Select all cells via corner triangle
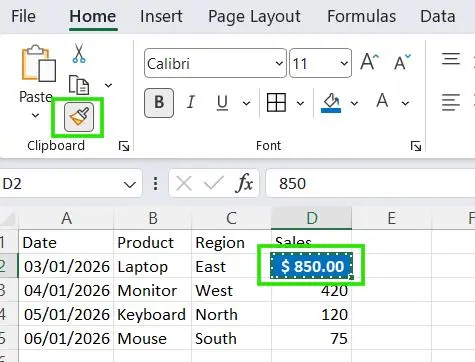Screen dimensions: 475x362 point(8,219)
